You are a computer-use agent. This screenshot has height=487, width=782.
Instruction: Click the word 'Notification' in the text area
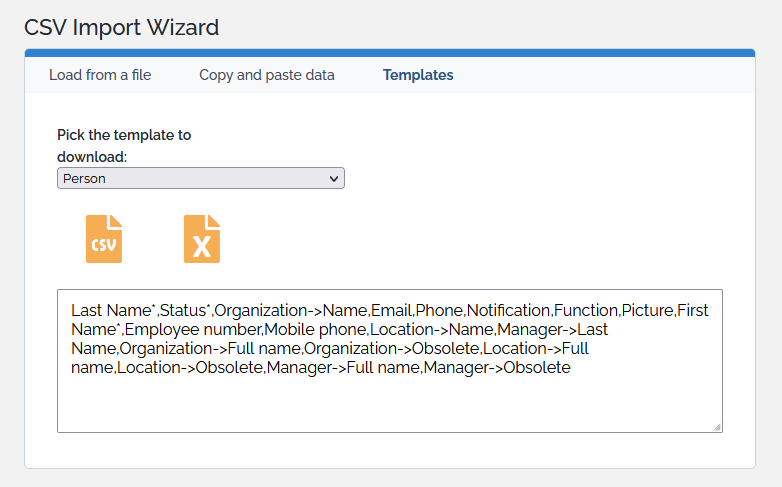pos(508,310)
